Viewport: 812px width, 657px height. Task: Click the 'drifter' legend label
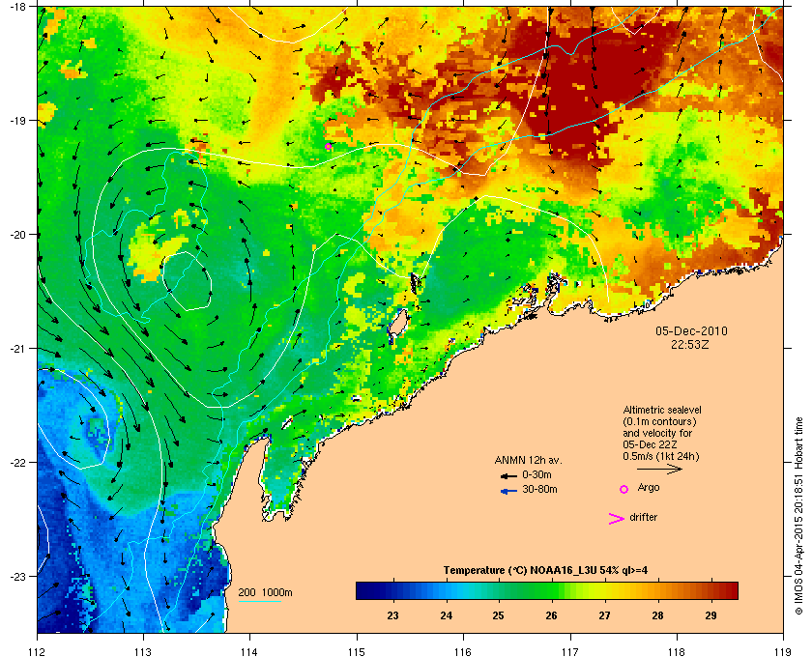point(643,517)
